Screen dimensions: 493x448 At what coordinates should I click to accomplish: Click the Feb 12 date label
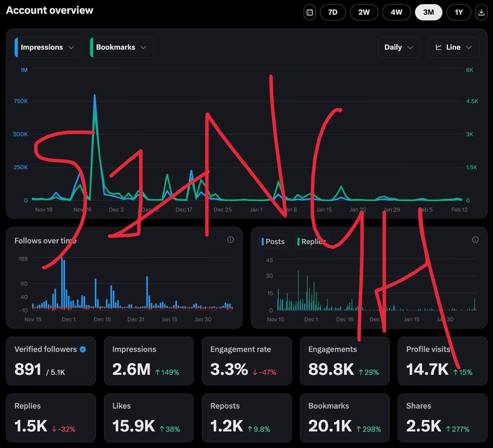click(x=459, y=210)
